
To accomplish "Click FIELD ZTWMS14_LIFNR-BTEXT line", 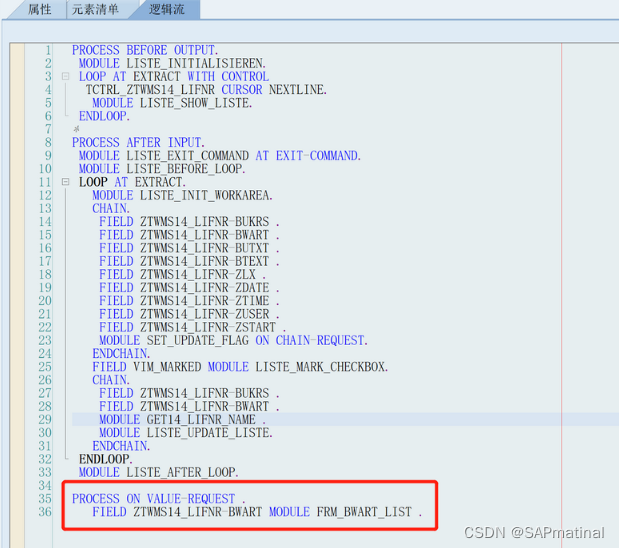I will [x=189, y=261].
